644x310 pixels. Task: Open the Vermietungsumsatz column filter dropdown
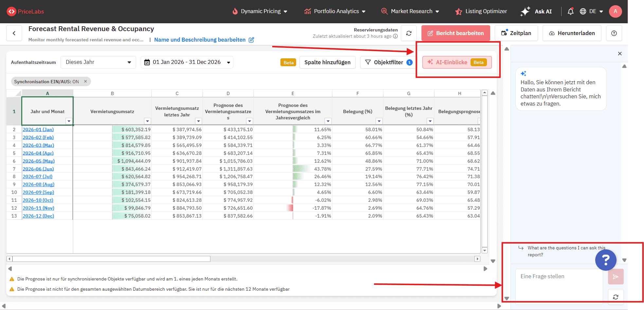147,121
